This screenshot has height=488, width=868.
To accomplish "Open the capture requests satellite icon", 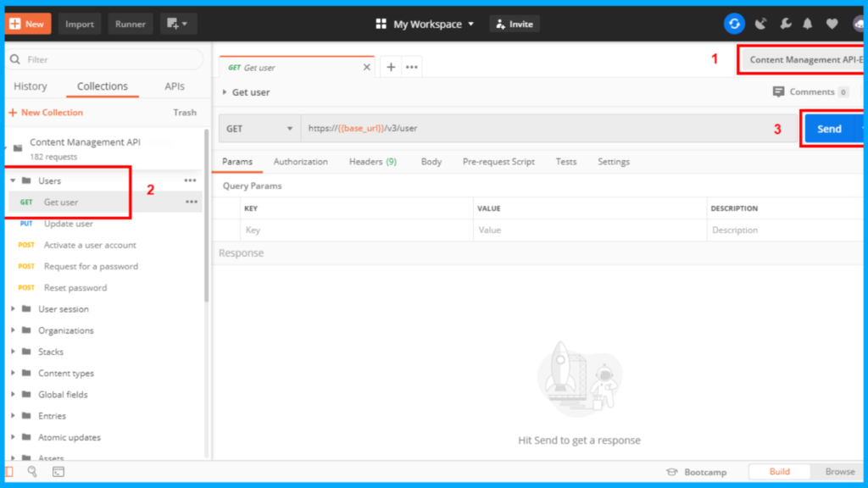I will (x=760, y=24).
